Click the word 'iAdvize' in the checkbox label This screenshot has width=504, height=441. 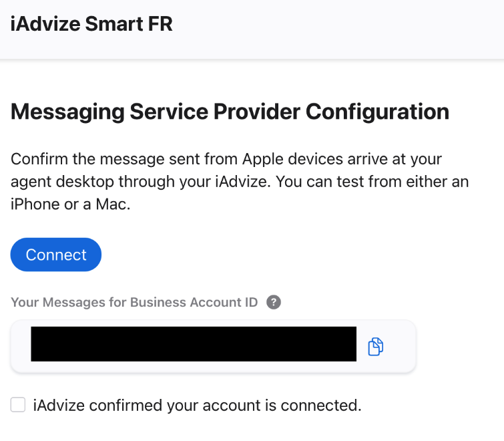[57, 405]
